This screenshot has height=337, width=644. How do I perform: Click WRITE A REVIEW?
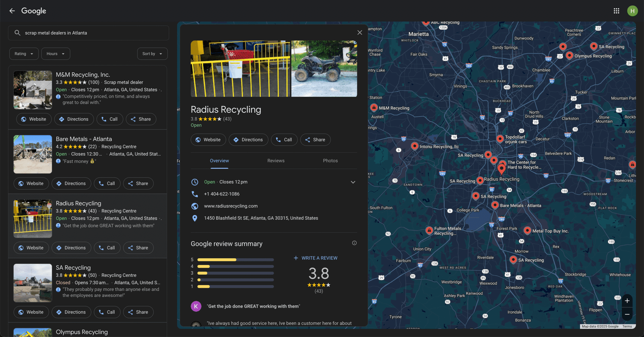click(x=316, y=258)
